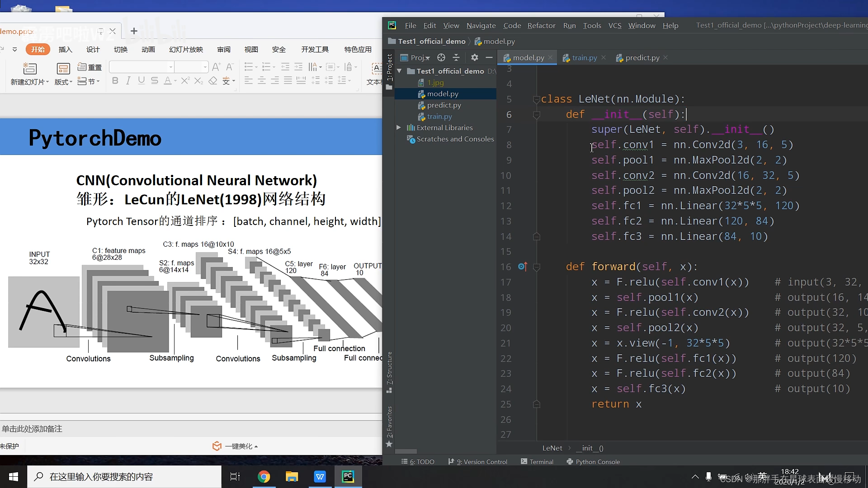This screenshot has height=488, width=868.
Task: Open the Section (节) dropdown
Action: click(89, 81)
